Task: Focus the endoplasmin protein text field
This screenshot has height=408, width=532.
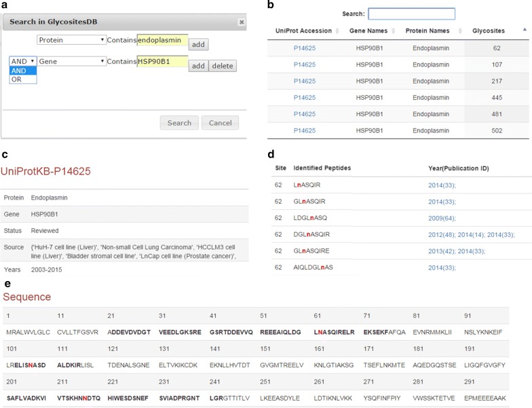Action: coord(163,40)
